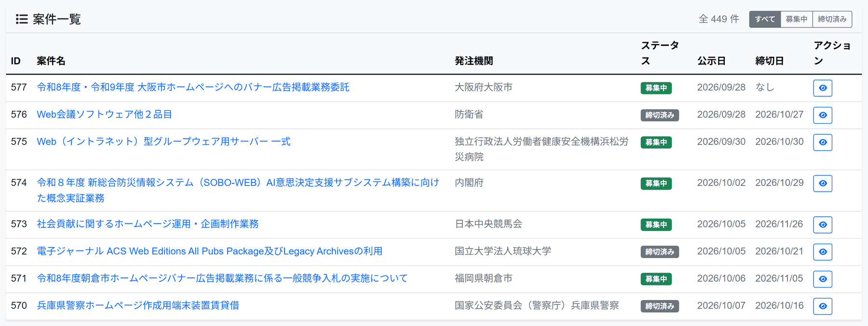Open the SOBO-WEB AI意思決定支援サブシステム case link

click(238, 190)
